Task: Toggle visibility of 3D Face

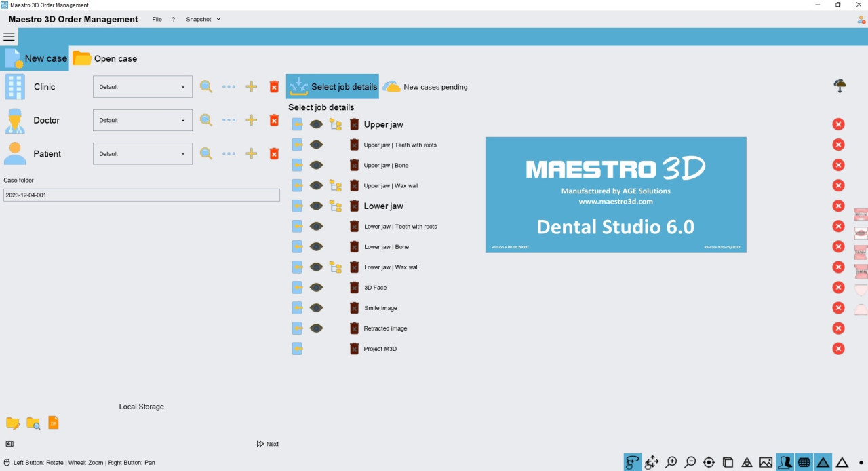Action: (316, 287)
